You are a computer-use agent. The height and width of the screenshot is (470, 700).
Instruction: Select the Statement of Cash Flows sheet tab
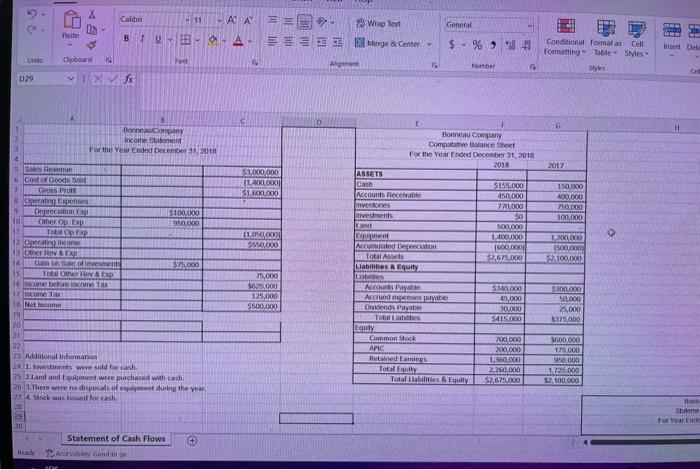coord(116,439)
